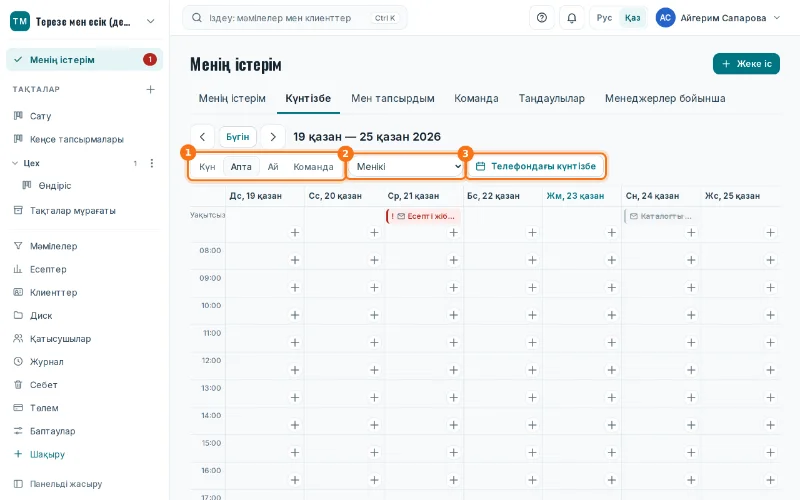Viewport: 800px width, 500px height.
Task: Click the Диск folder icon
Action: pyautogui.click(x=18, y=315)
